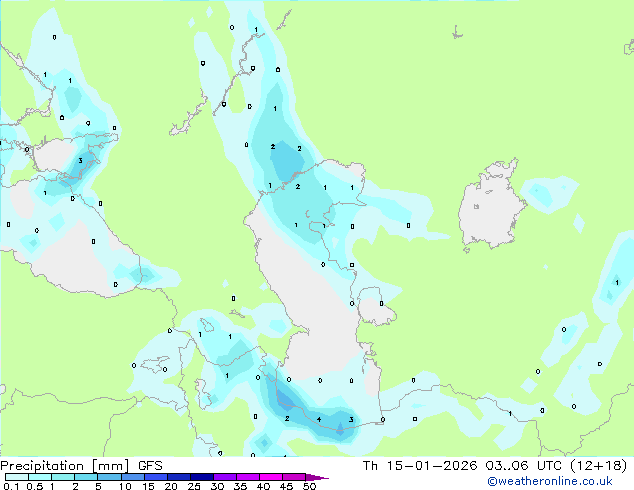
Task: Click the 35–40 mm violet legend swatch
Action: (x=247, y=477)
